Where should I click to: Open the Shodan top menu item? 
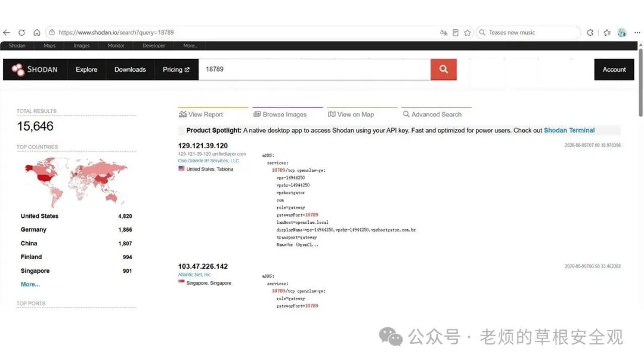[17, 45]
